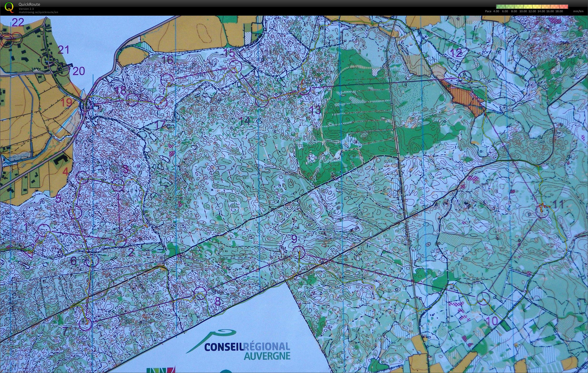Click the min/km unit label
The width and height of the screenshot is (588, 373).
click(x=578, y=11)
